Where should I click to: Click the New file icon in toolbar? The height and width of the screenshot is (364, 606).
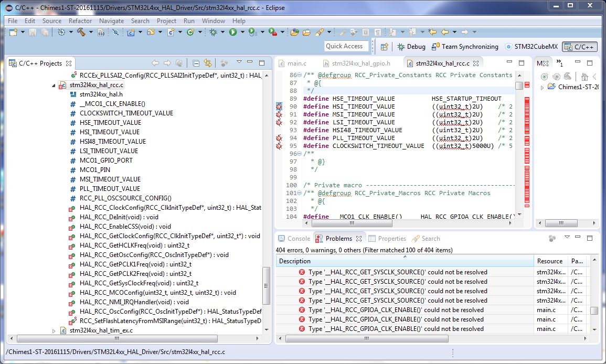(13, 32)
